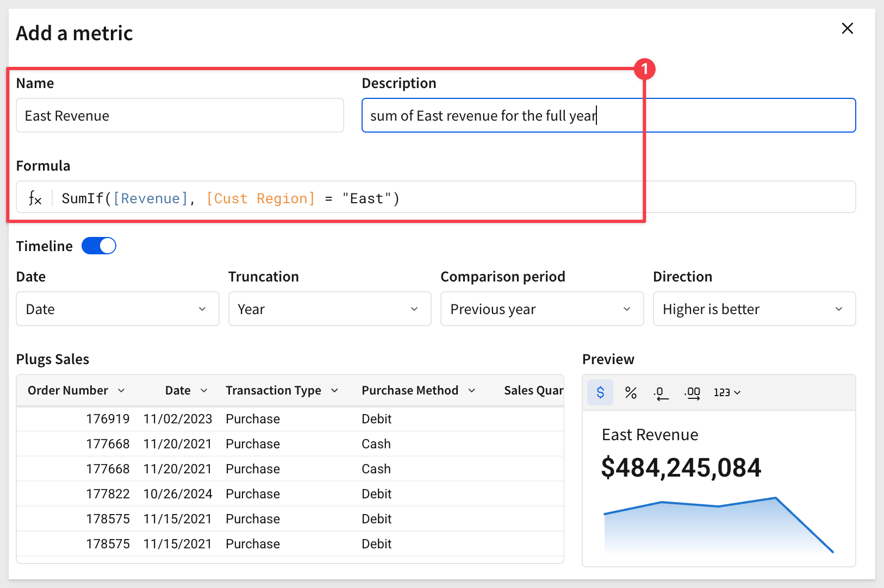Open the Truncation dropdown set to Year
The image size is (884, 588).
330,309
